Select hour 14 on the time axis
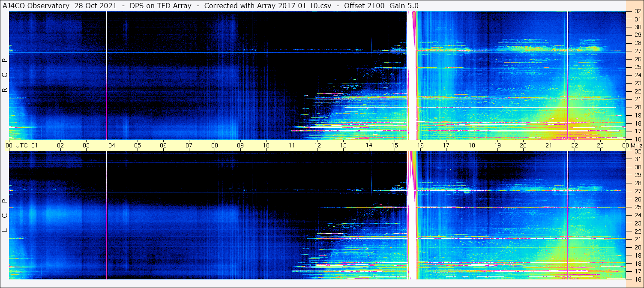Viewport: 644px width, 288px height. 369,145
